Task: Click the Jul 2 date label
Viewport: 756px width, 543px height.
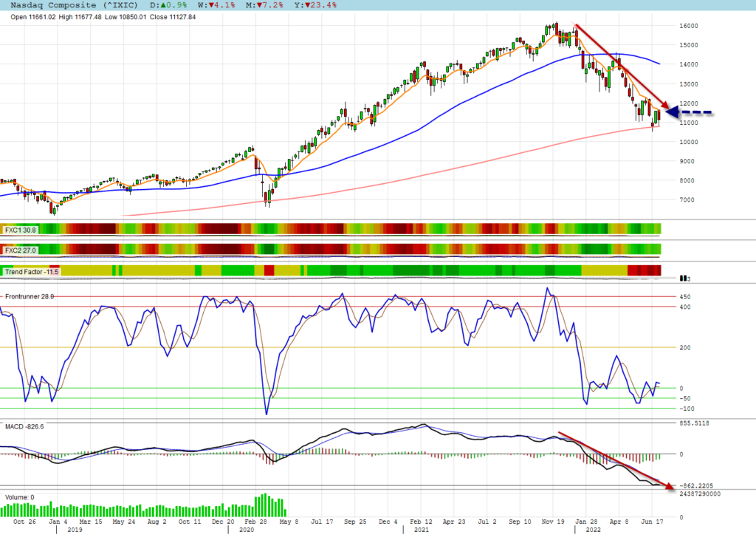Action: [487, 522]
